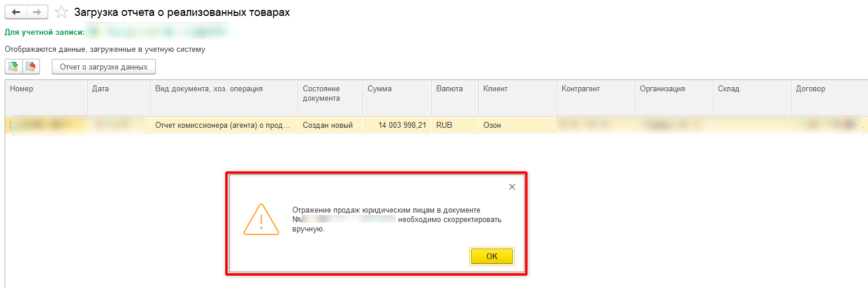Click the second toolbar icon with red arrow
Image resolution: width=868 pixels, height=288 pixels.
coord(31,67)
